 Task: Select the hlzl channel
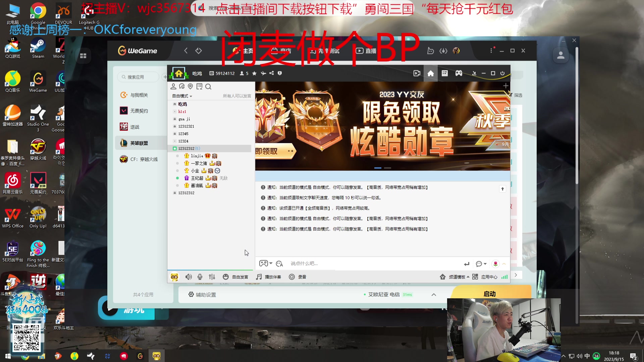182,112
